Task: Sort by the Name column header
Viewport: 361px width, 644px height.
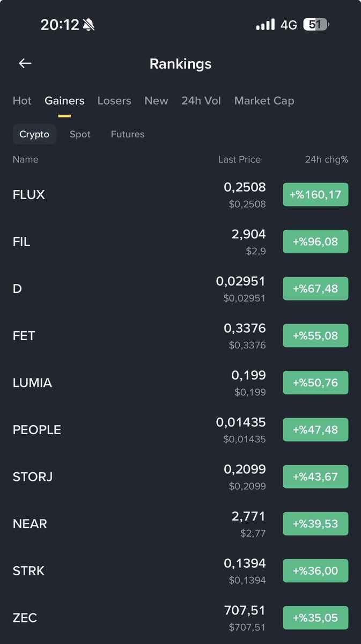Action: coord(26,159)
